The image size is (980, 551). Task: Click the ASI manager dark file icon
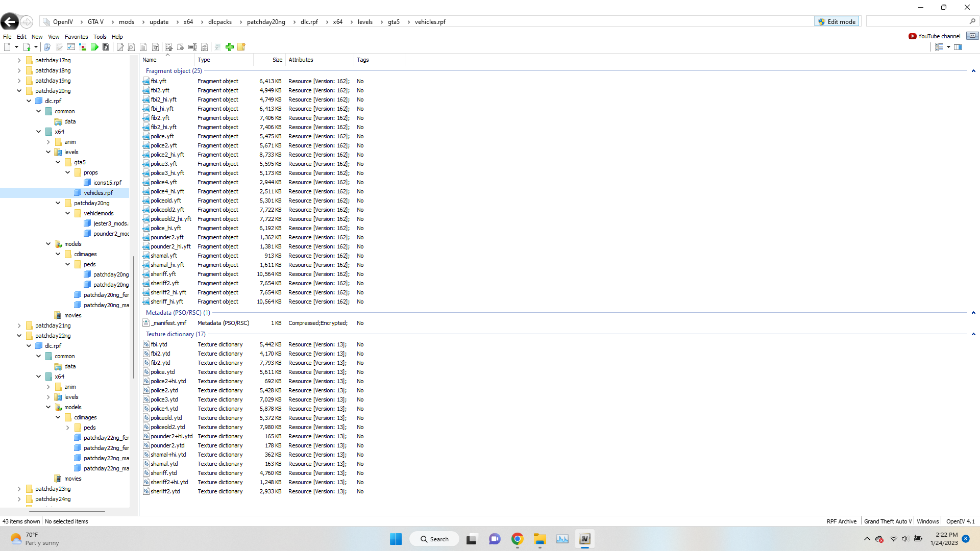106,47
